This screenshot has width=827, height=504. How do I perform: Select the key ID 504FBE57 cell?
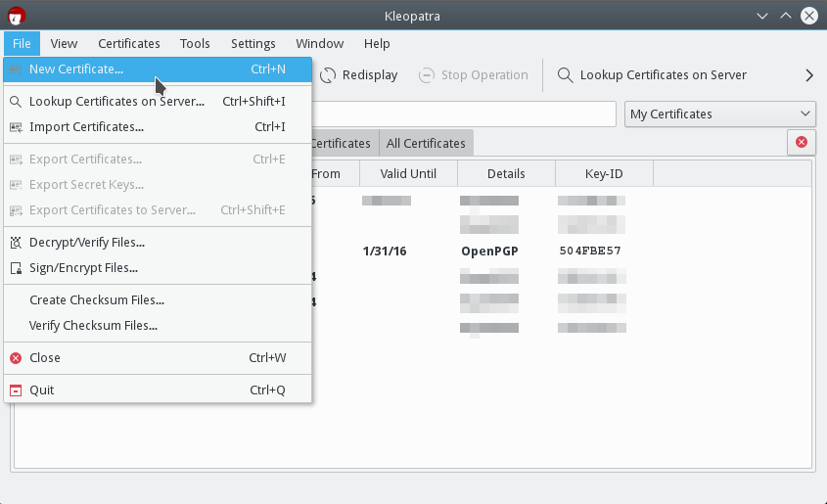click(x=589, y=251)
